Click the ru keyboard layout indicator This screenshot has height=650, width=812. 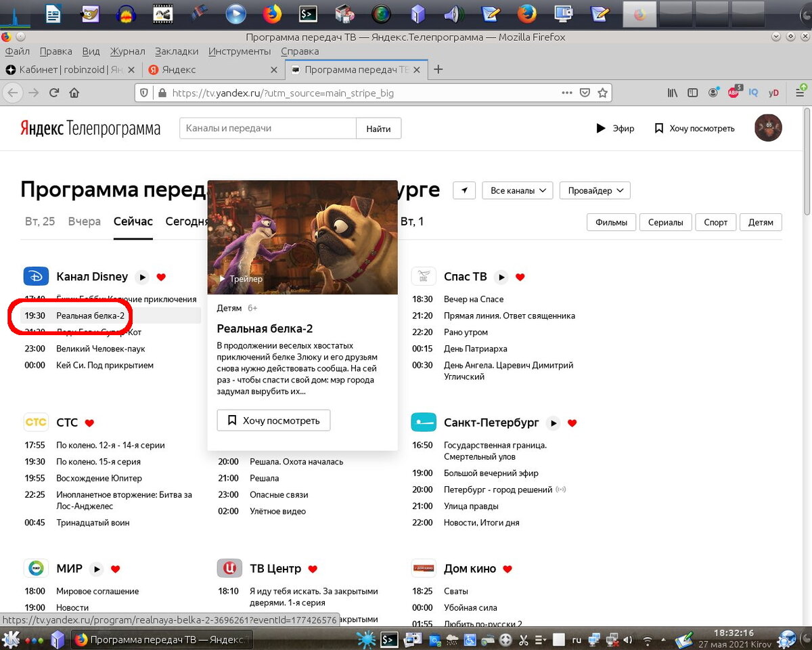point(577,638)
